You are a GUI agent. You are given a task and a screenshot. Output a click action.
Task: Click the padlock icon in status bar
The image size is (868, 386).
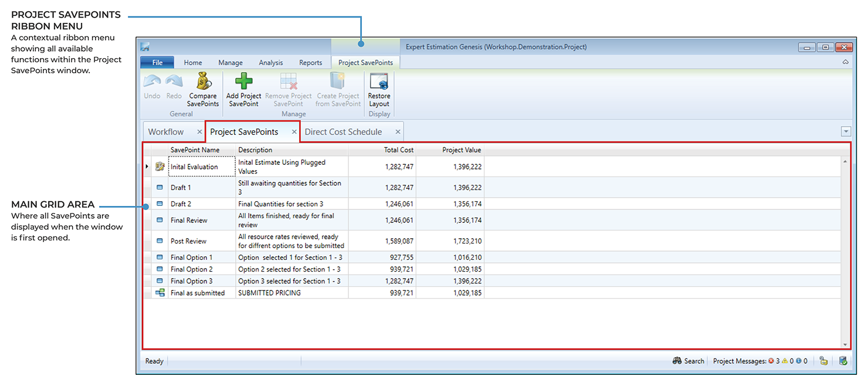823,361
